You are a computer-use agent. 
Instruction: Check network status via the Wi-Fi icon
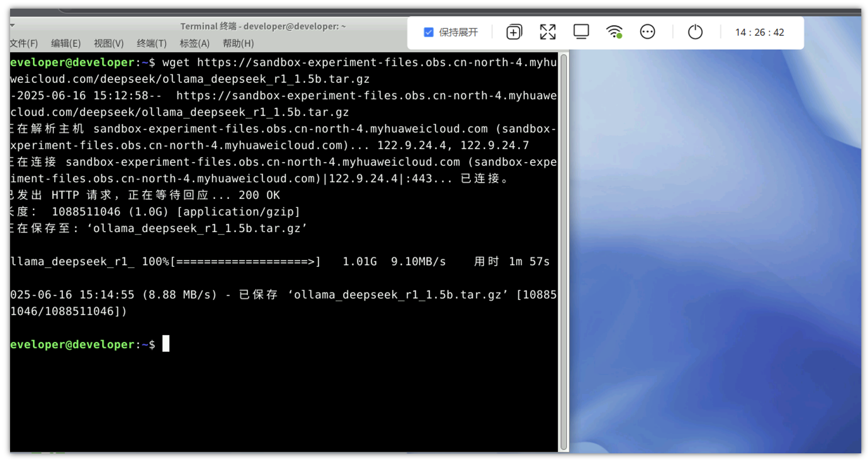click(x=614, y=32)
